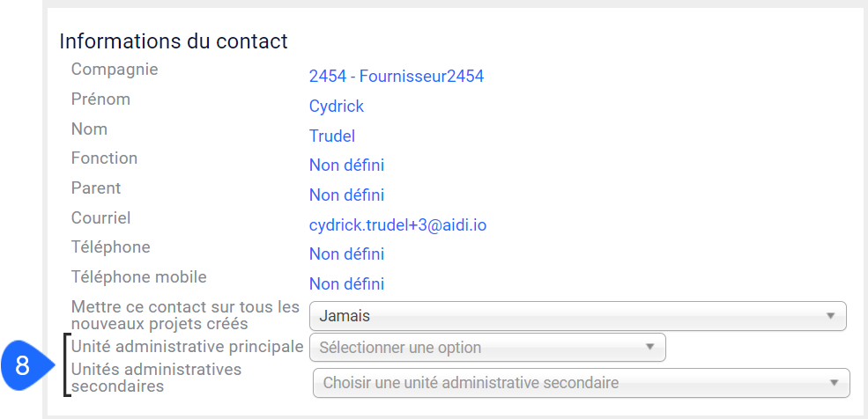Set the Fonction field showing Non défini

pyautogui.click(x=346, y=165)
